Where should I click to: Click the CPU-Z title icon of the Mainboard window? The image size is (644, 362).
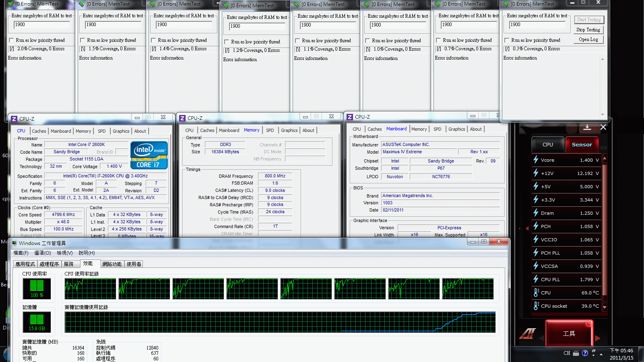tap(350, 117)
